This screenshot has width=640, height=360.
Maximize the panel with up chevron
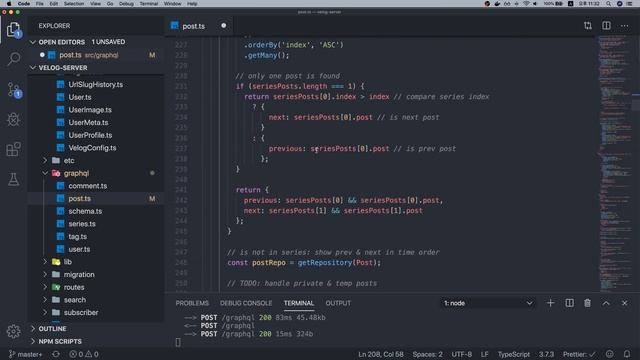tap(606, 303)
